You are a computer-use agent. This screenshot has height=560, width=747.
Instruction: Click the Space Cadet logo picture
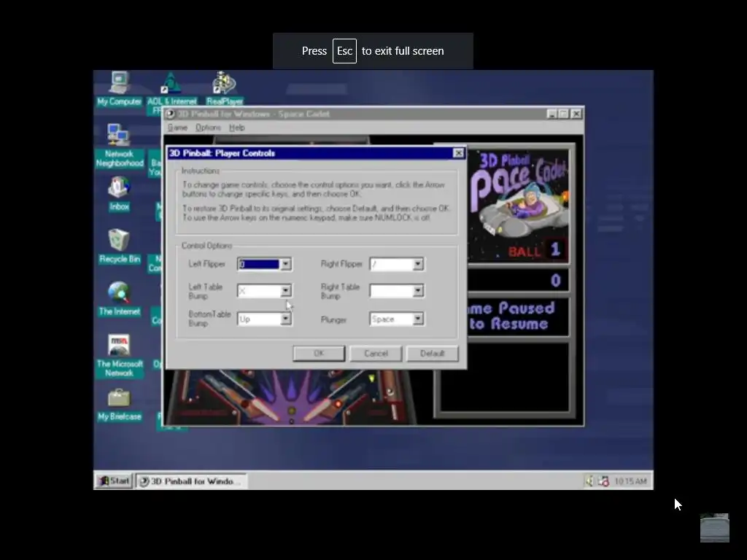click(x=519, y=206)
